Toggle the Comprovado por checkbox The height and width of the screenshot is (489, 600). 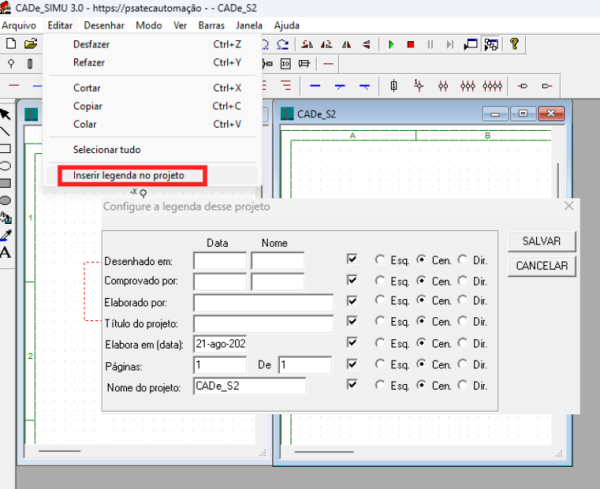point(352,280)
